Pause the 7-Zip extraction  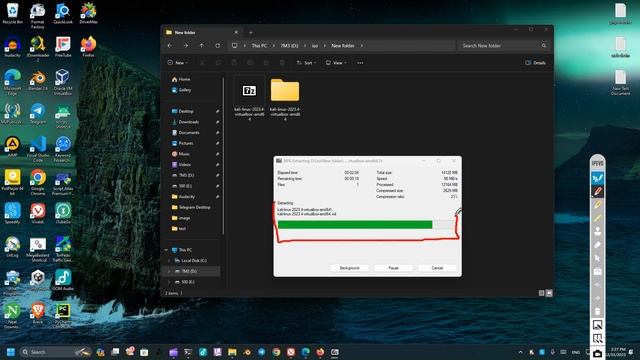point(393,268)
